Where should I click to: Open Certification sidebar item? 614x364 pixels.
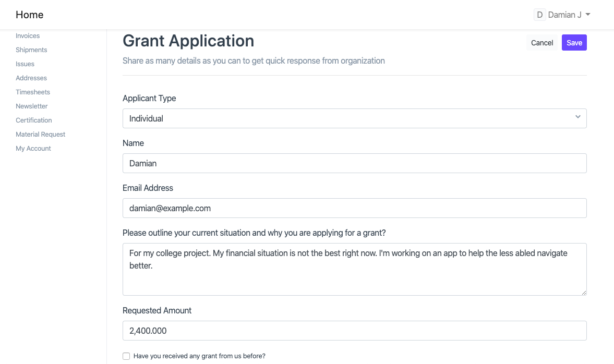[34, 120]
